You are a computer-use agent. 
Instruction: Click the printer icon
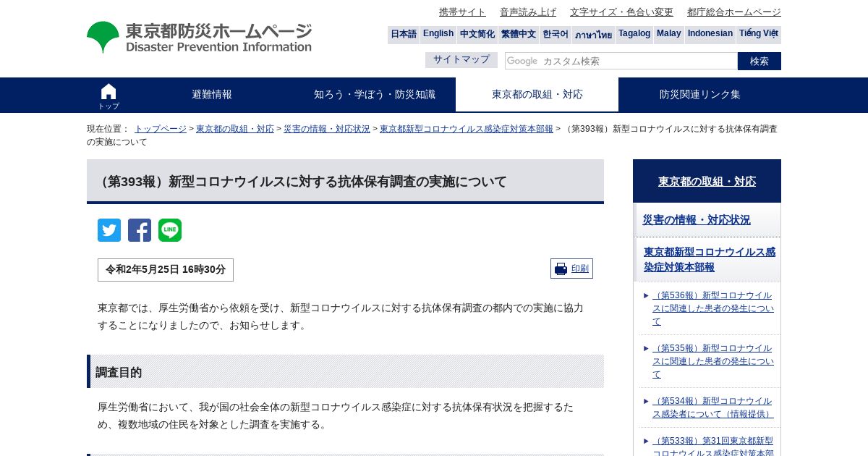pos(561,269)
